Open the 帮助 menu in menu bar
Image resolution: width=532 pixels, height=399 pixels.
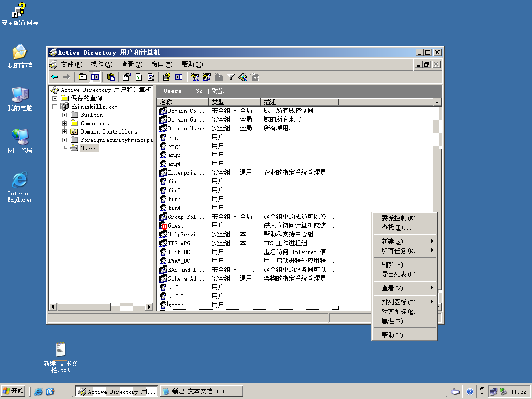click(192, 64)
